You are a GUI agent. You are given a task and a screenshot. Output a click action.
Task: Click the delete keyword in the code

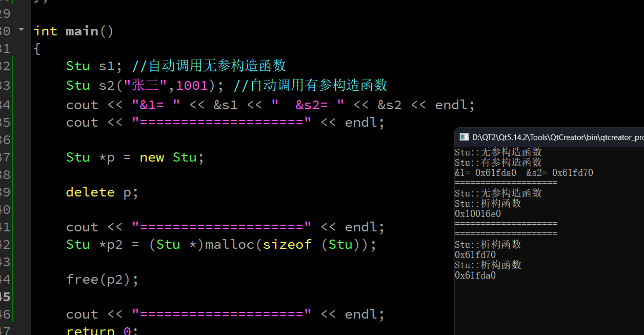90,192
